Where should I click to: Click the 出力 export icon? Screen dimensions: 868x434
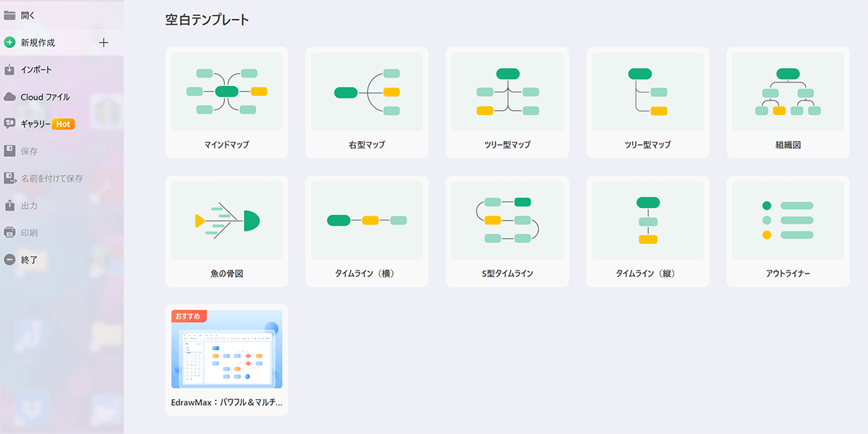tap(9, 205)
